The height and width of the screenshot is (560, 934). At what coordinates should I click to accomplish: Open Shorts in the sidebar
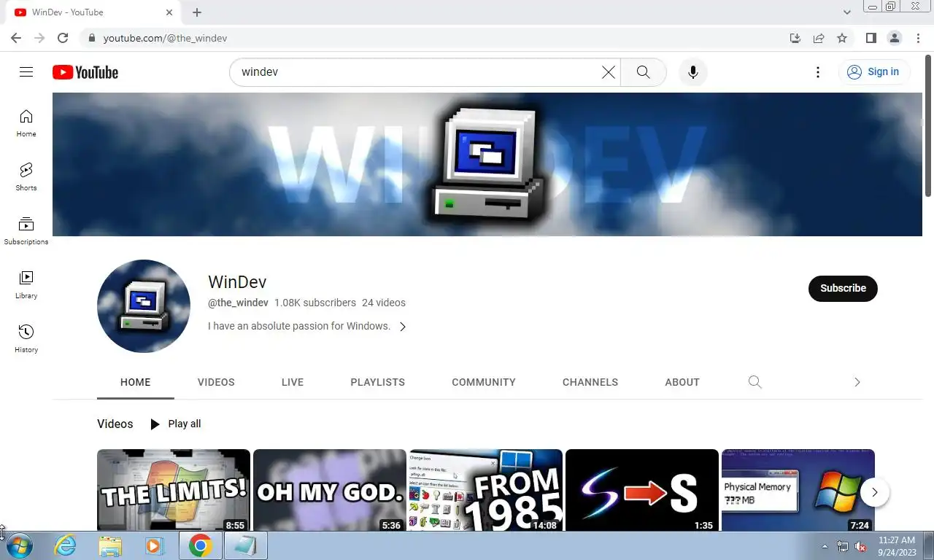pyautogui.click(x=26, y=177)
